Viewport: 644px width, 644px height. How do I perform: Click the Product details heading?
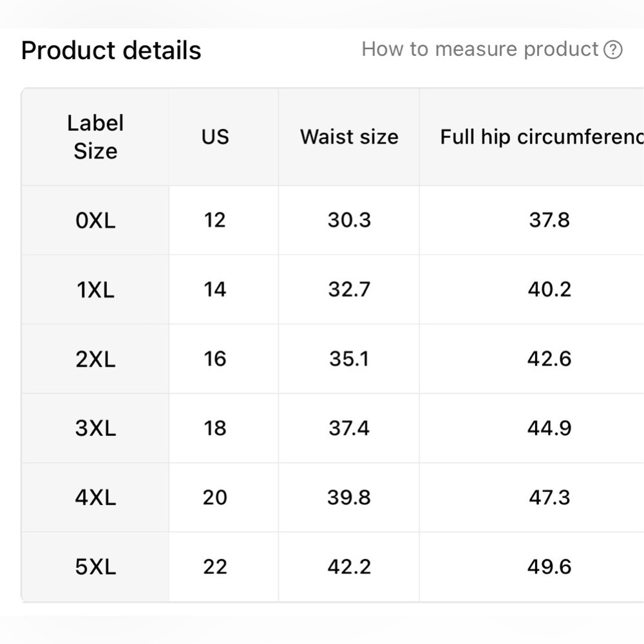click(x=111, y=50)
